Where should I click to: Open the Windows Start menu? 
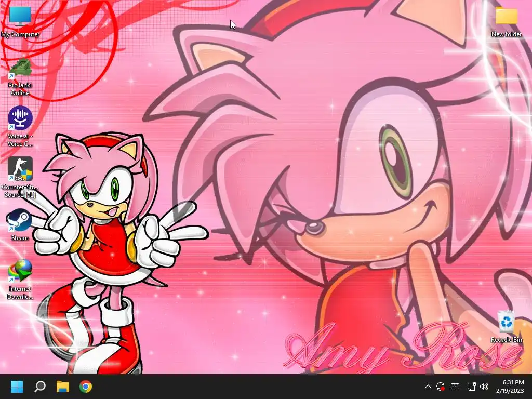(x=17, y=387)
